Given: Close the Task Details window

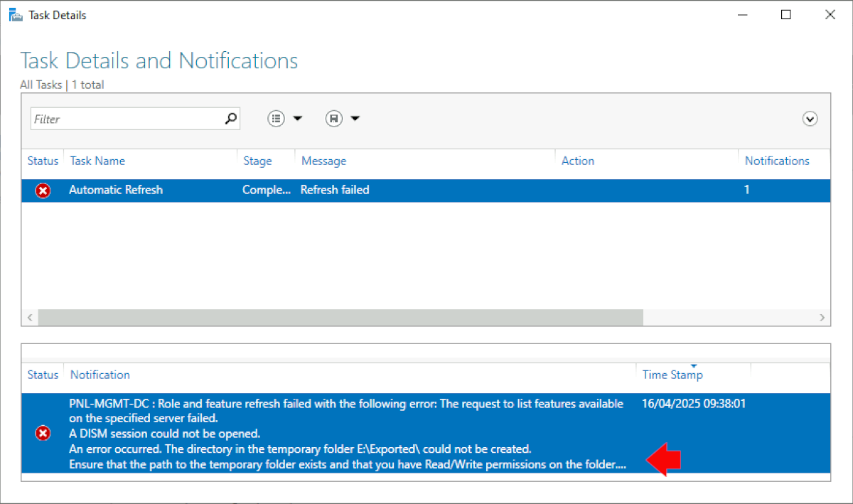Looking at the screenshot, I should click(x=830, y=15).
